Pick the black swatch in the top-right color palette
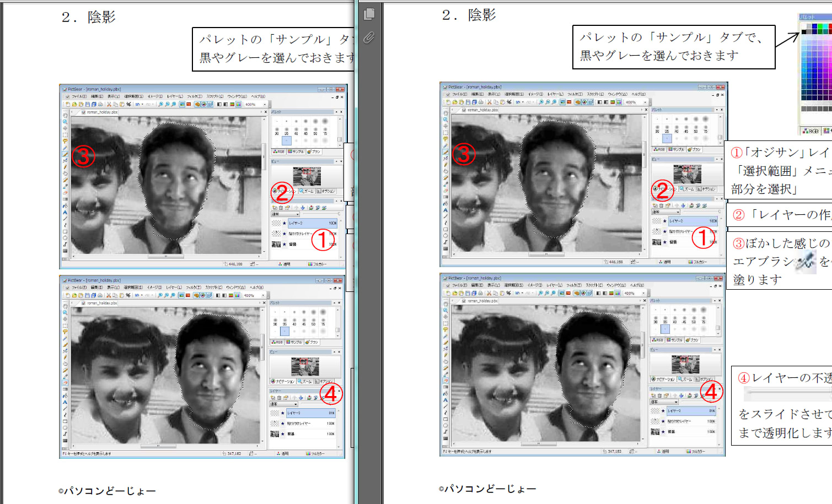This screenshot has height=504, width=832. coord(804,31)
